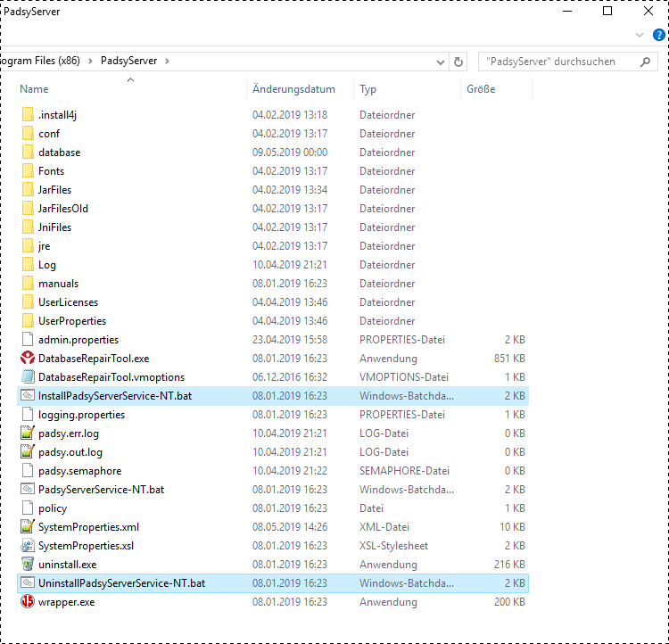
Task: Click the blue help question mark icon
Action: point(659,35)
